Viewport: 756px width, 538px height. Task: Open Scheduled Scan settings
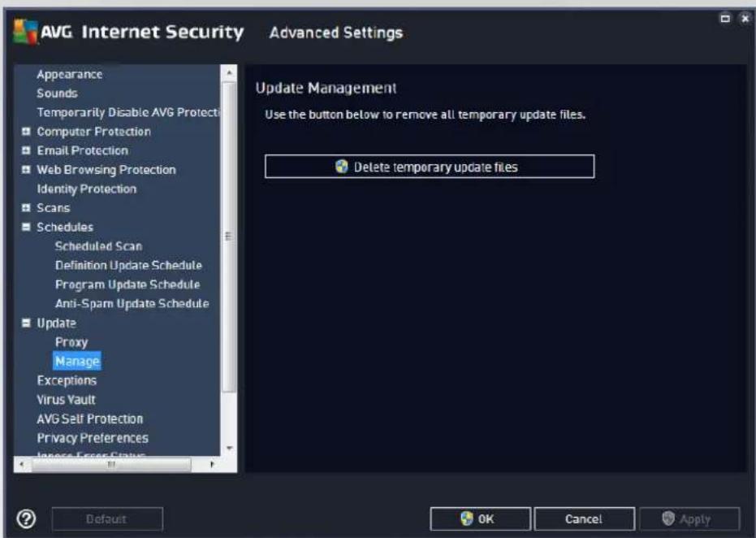point(98,246)
